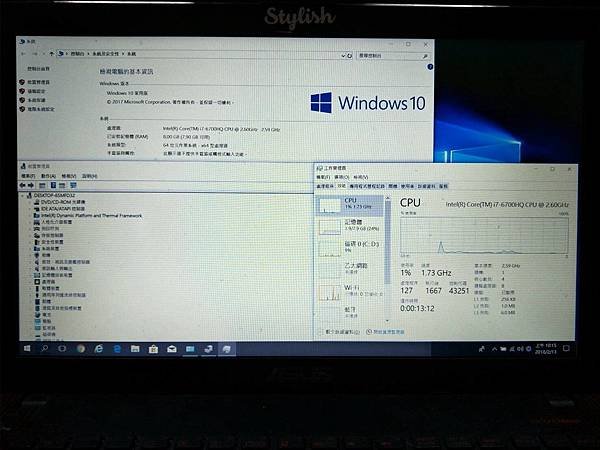Switch to Task Manager details tab

(426, 186)
